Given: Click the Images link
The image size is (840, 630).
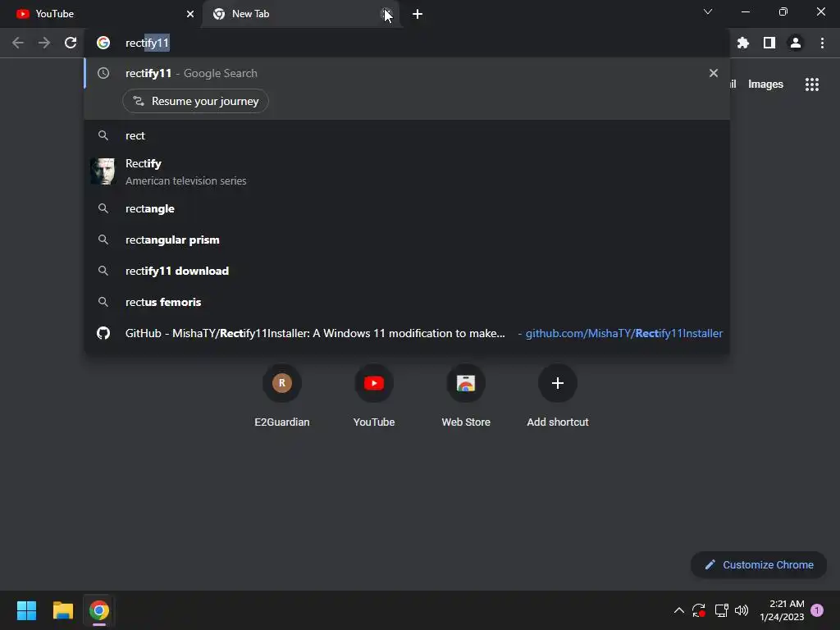Looking at the screenshot, I should pos(765,84).
